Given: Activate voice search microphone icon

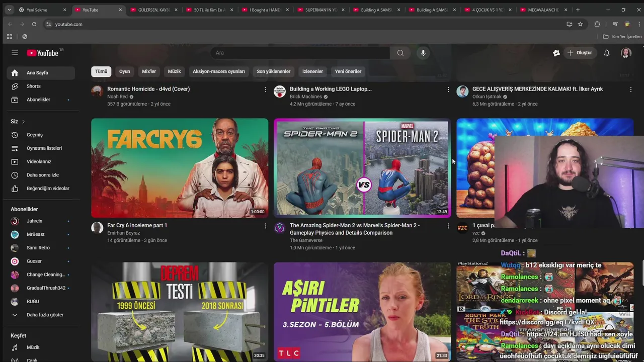Looking at the screenshot, I should [x=423, y=53].
